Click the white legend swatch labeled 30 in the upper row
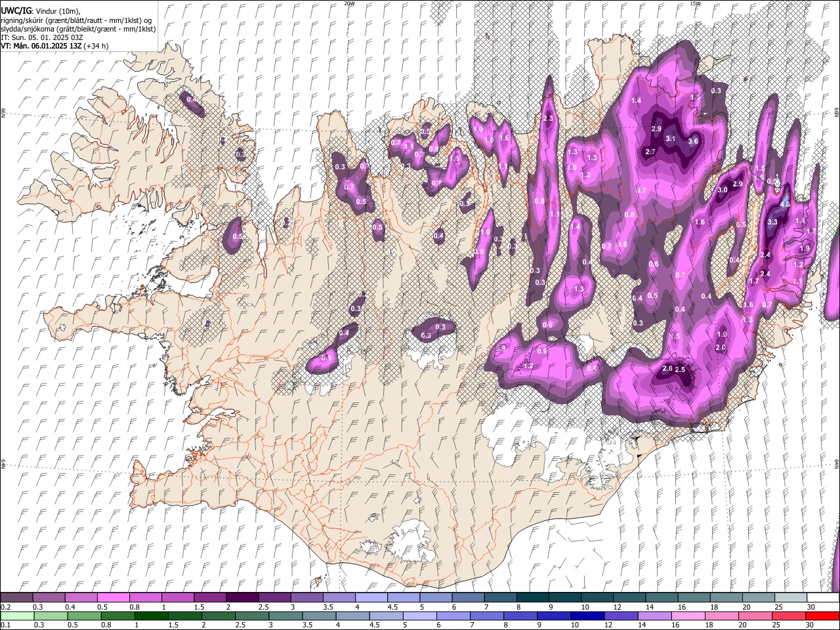Image resolution: width=840 pixels, height=630 pixels. click(823, 597)
